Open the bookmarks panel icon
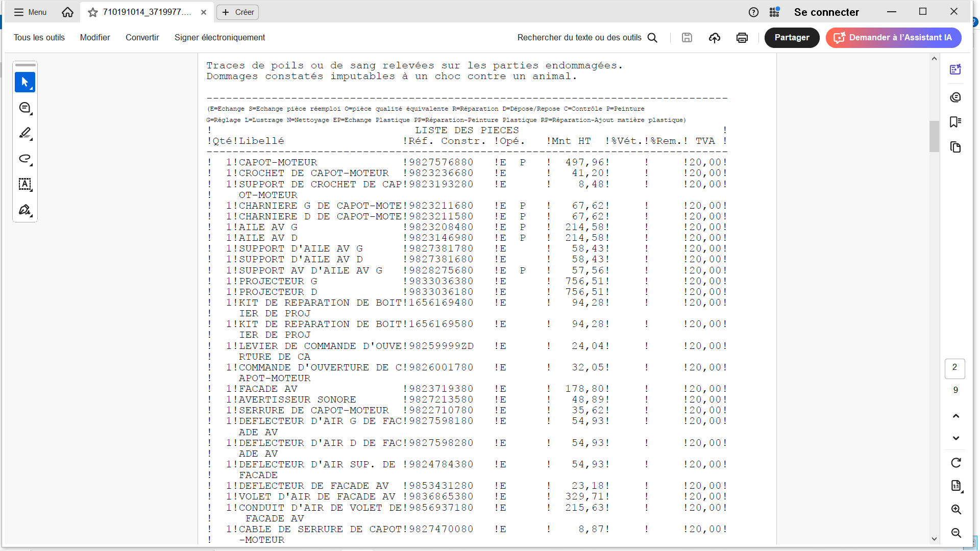980x551 pixels. point(955,122)
